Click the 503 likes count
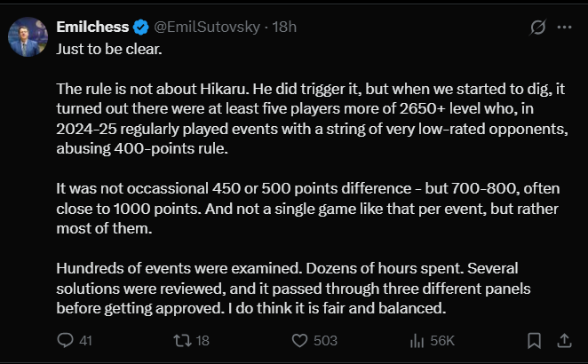This screenshot has height=364, width=588. click(325, 340)
